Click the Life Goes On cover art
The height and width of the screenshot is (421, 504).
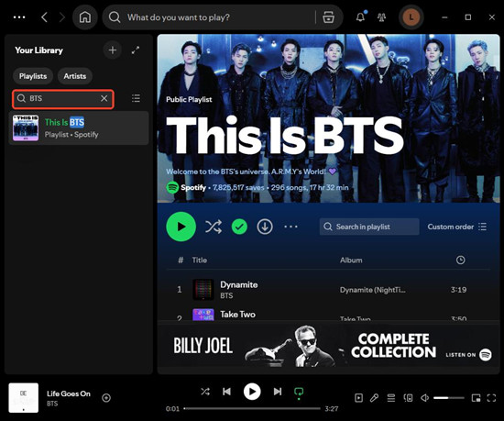pos(24,398)
